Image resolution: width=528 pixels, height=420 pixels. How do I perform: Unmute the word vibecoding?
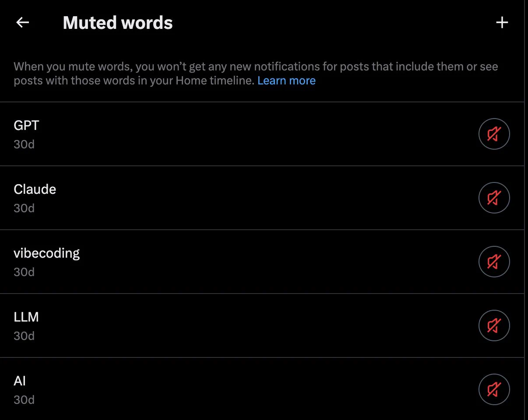point(494,262)
